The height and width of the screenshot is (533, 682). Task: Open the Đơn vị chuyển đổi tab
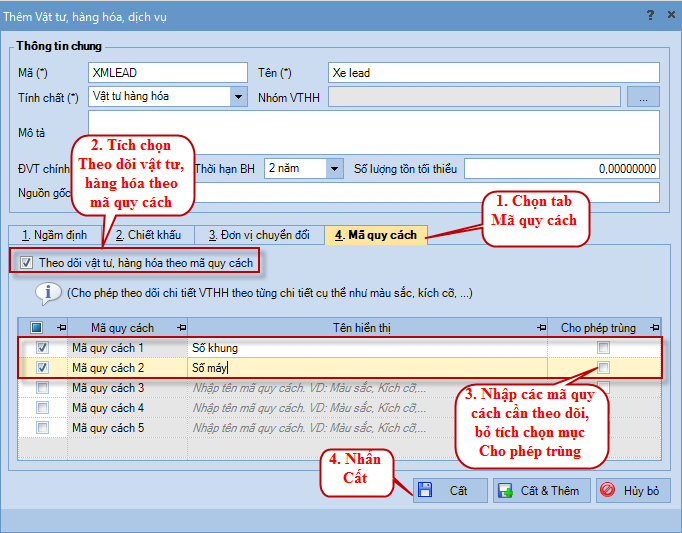(x=259, y=236)
